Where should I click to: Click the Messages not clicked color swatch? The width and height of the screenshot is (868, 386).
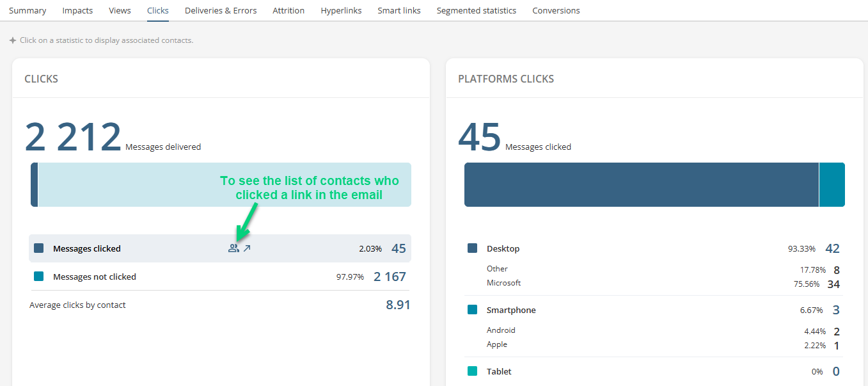coord(39,277)
